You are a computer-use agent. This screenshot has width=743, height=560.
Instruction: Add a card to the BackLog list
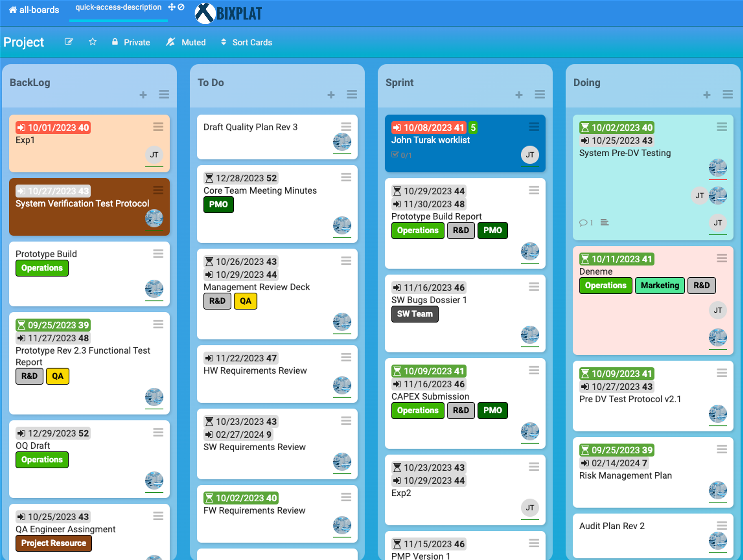click(143, 95)
